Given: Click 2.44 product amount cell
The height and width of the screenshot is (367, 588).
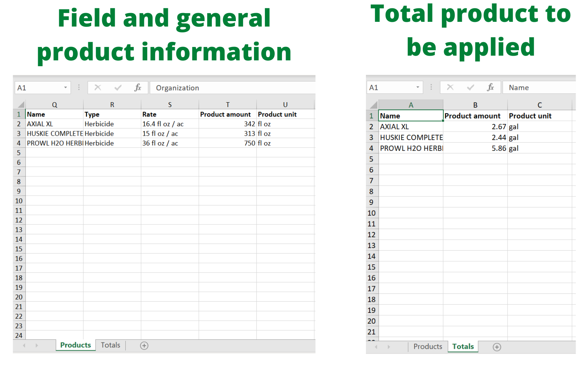Looking at the screenshot, I should click(x=475, y=137).
